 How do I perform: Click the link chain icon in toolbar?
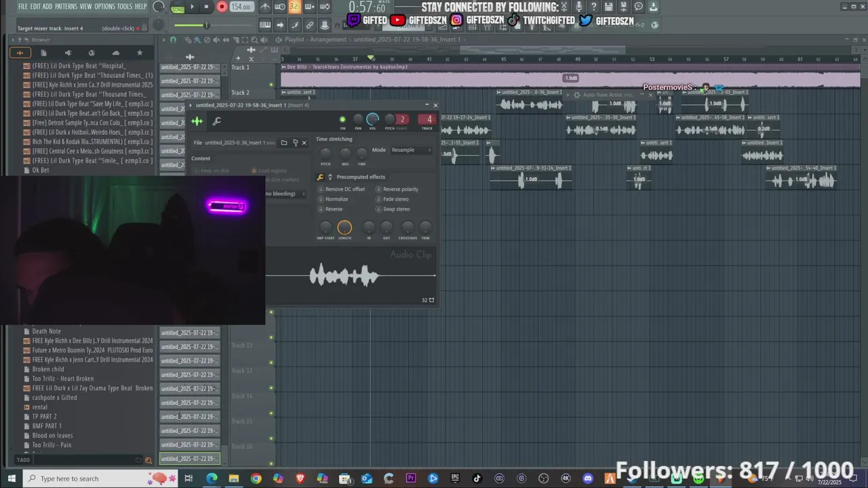coord(310,25)
